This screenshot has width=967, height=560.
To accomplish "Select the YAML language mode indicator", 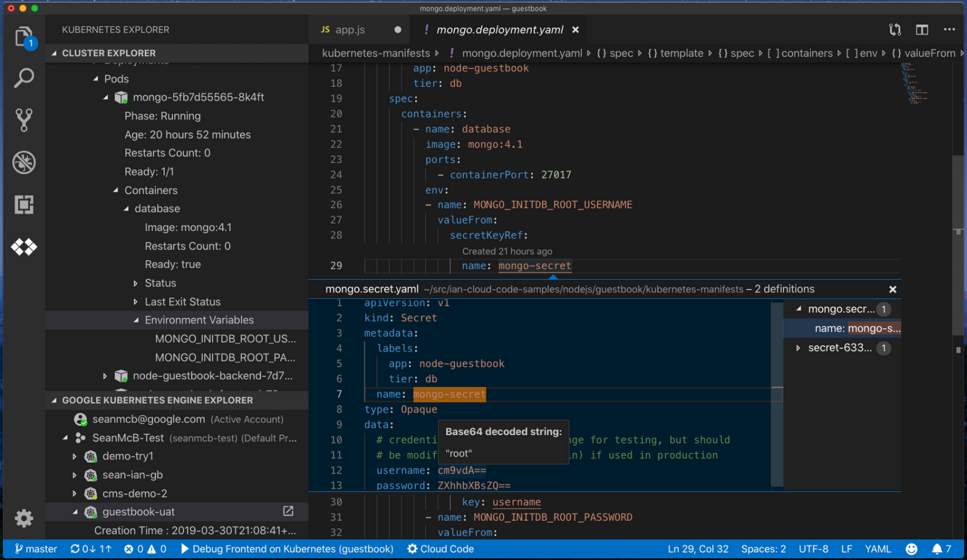I will (878, 549).
